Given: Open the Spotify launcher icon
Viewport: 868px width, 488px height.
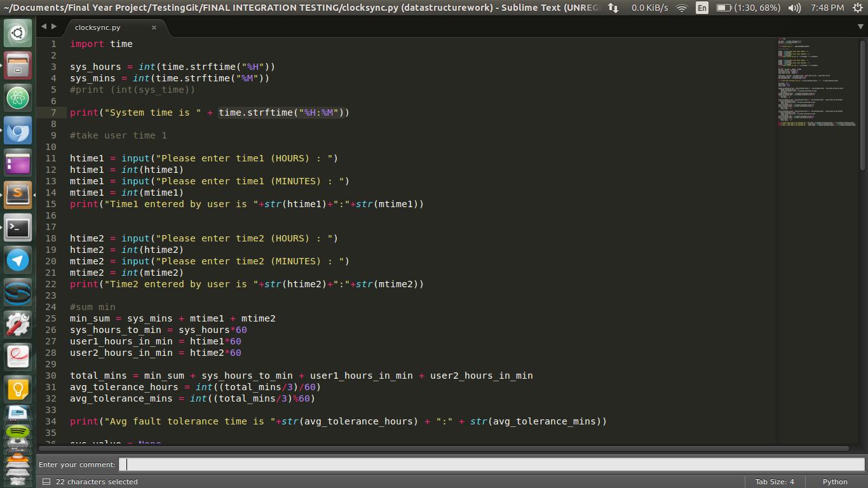Looking at the screenshot, I should tap(18, 431).
